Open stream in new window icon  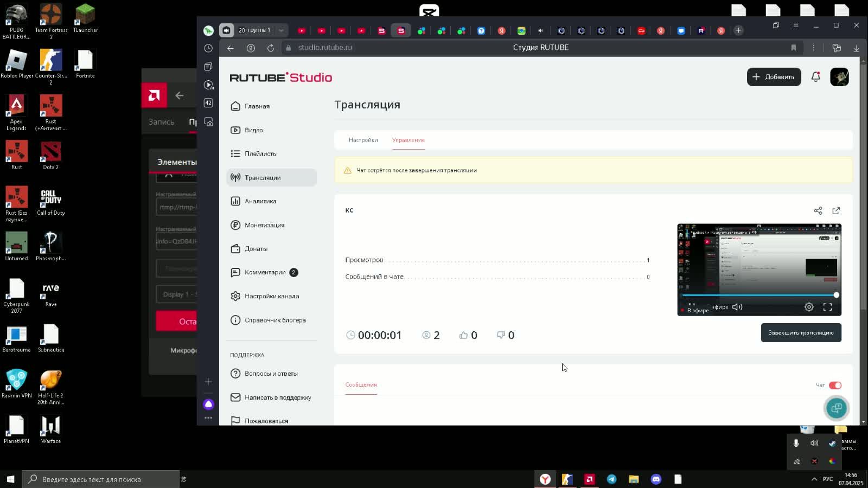click(x=836, y=210)
